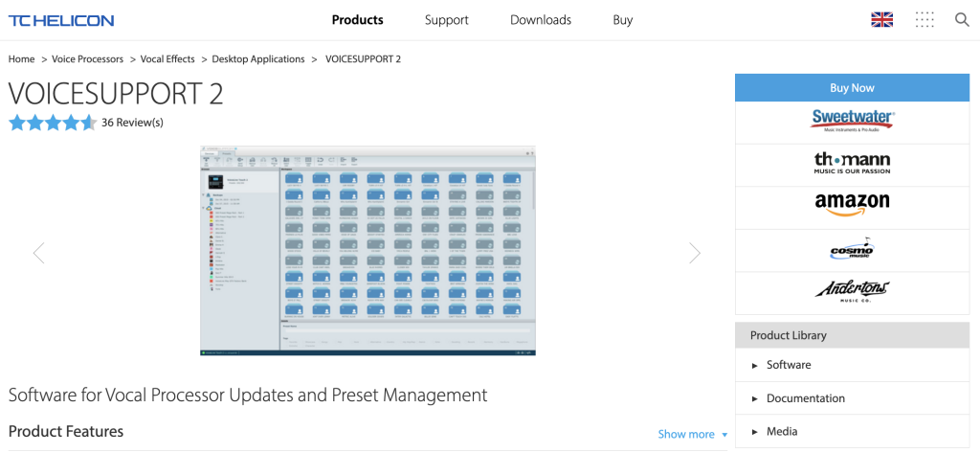
Task: Expand the Media library section
Action: pos(852,431)
